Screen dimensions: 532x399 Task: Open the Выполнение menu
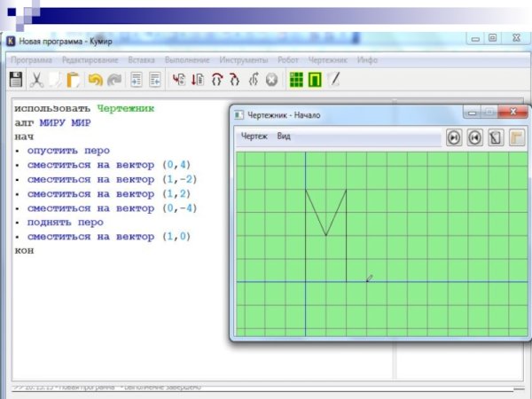pos(187,59)
